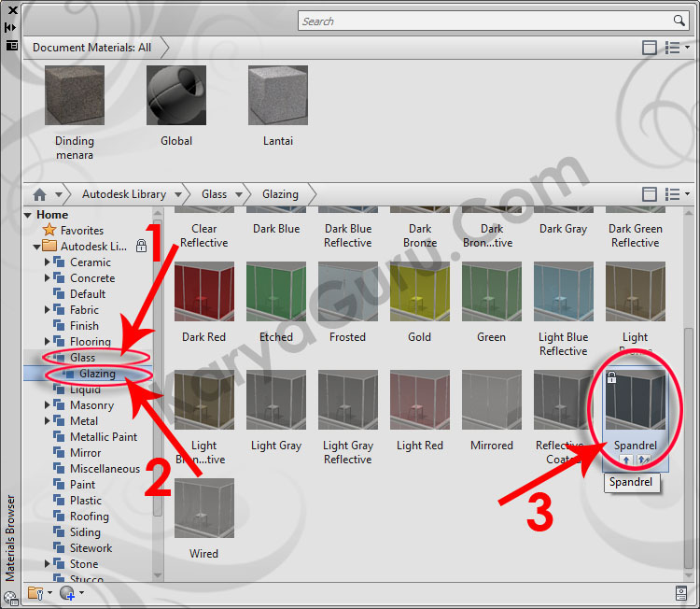Open the library view options dropdown

[x=677, y=194]
